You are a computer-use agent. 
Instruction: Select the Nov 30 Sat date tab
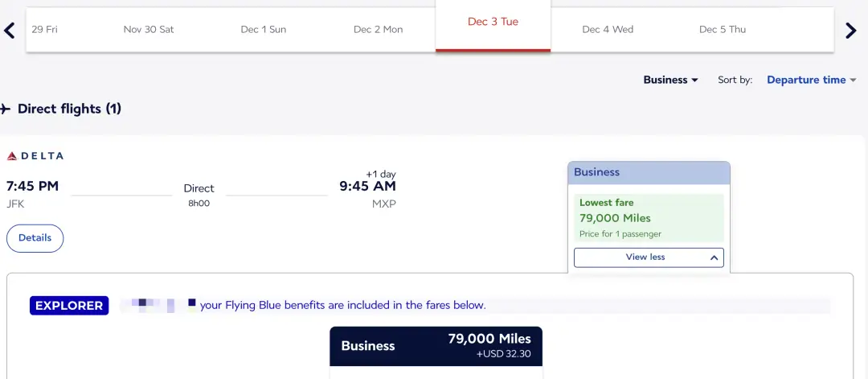[x=149, y=30]
